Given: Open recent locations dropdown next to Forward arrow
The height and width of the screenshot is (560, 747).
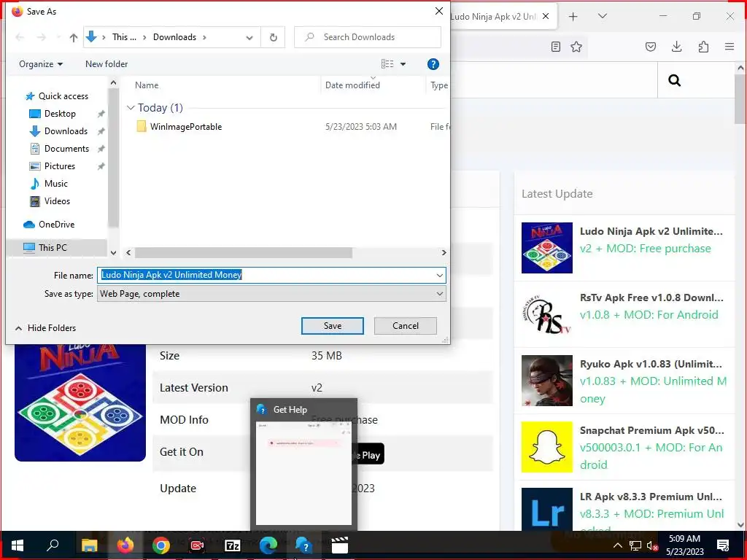Looking at the screenshot, I should click(58, 37).
